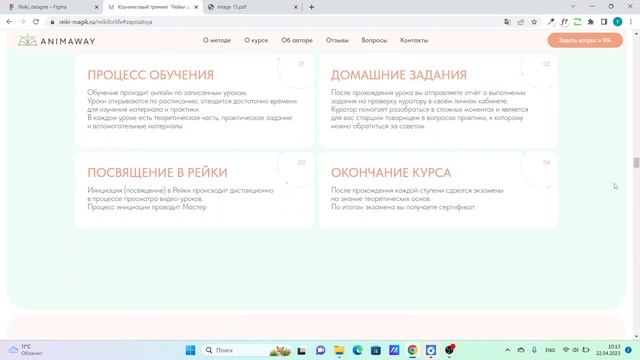Click the share page icon in address bar

(521, 22)
